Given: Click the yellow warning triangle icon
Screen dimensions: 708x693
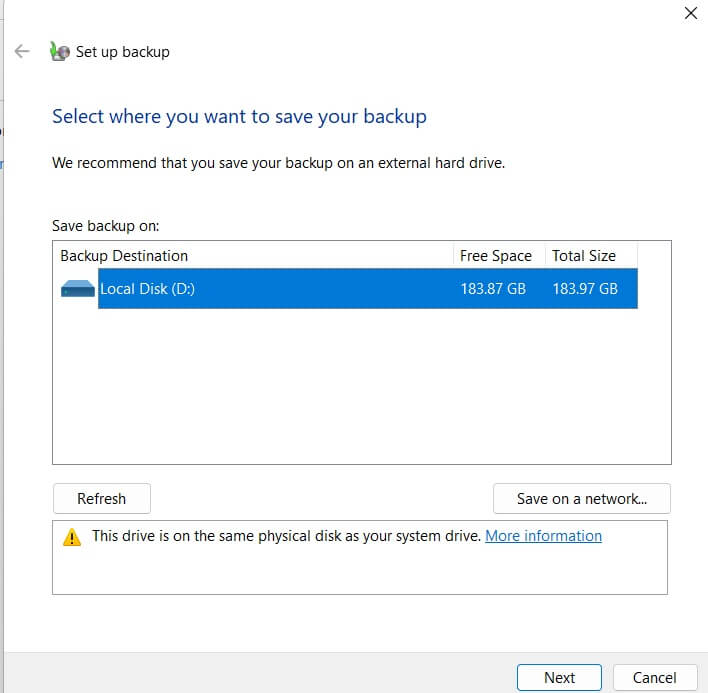Looking at the screenshot, I should tap(72, 537).
